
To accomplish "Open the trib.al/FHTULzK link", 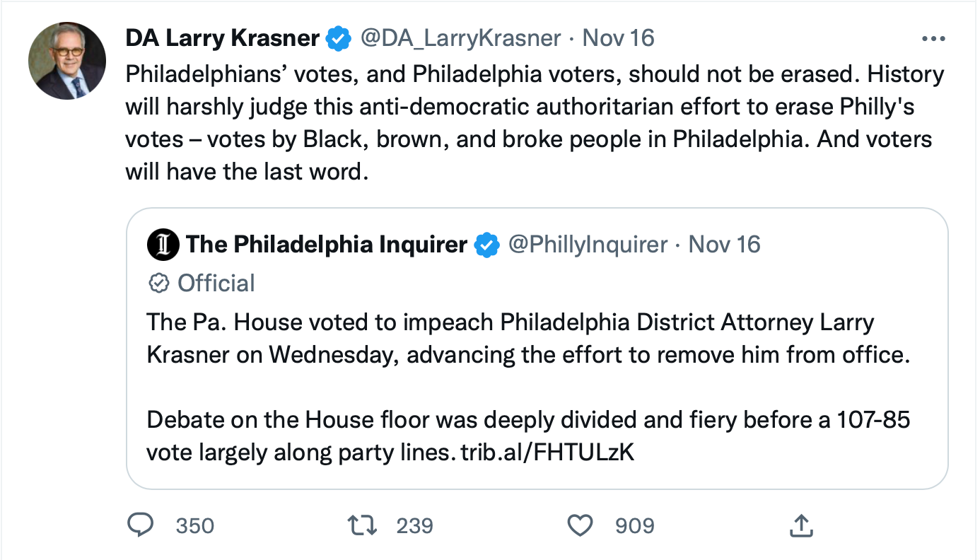I will click(x=547, y=453).
